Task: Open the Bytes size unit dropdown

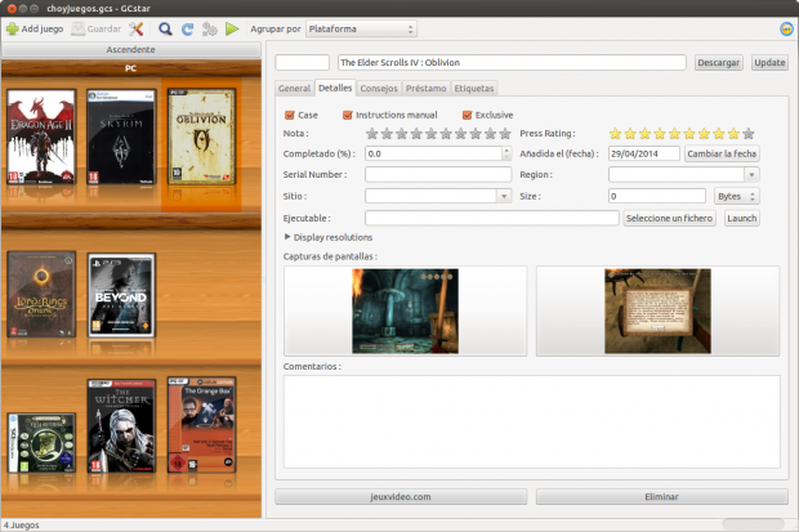Action: (737, 196)
